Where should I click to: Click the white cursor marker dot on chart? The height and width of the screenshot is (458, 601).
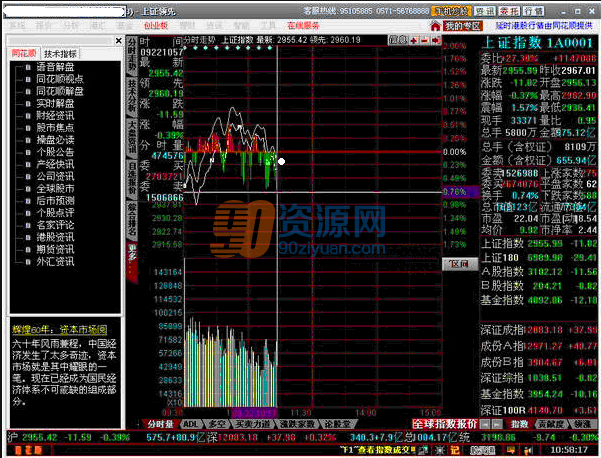point(282,162)
